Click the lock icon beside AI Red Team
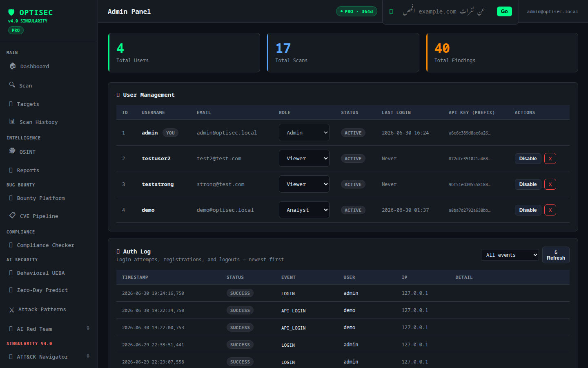 (x=88, y=328)
